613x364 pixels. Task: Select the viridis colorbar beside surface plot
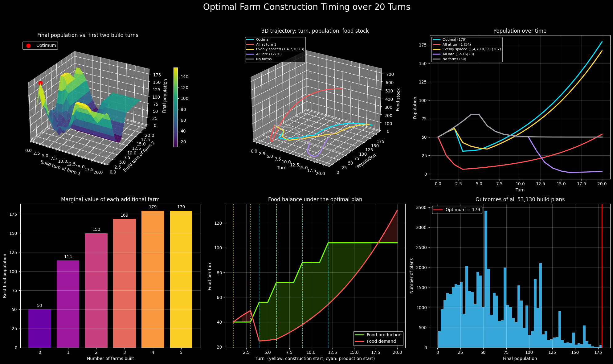pyautogui.click(x=175, y=107)
